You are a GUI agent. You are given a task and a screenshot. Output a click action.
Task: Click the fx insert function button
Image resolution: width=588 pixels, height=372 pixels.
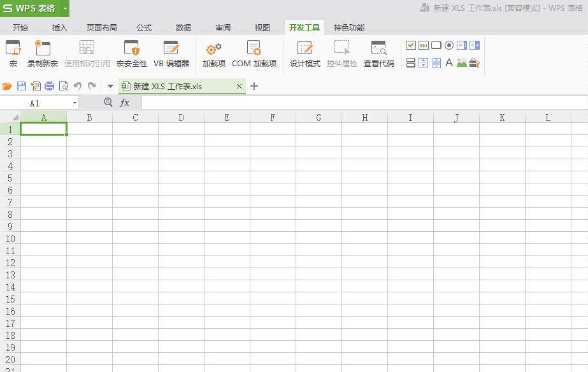pos(124,103)
